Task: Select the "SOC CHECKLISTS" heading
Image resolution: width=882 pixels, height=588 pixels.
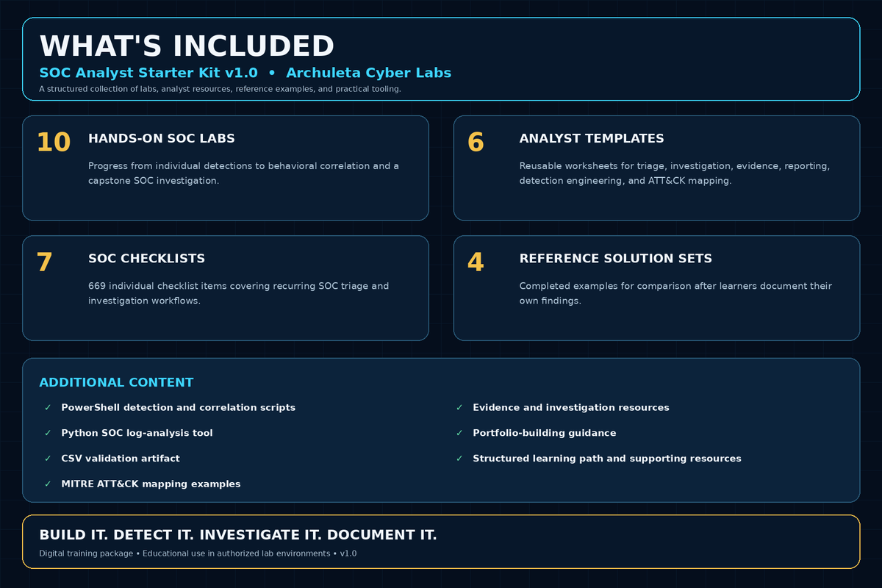Action: click(x=146, y=259)
